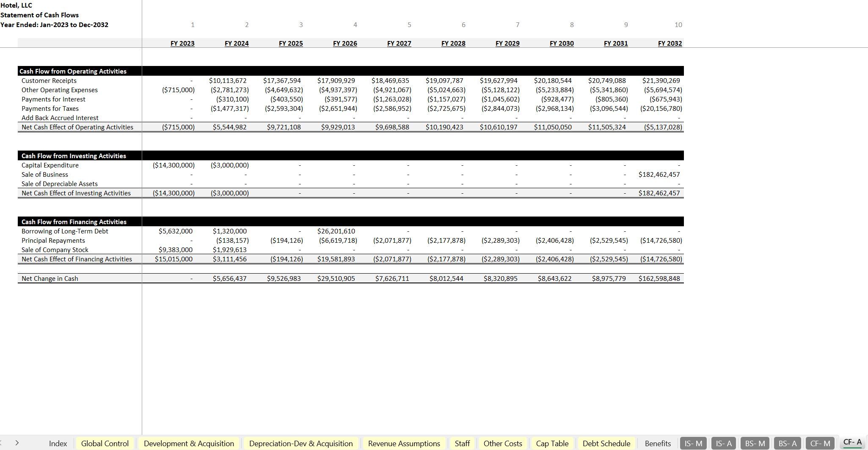Select the $162,598,848 net change cell

tap(659, 278)
